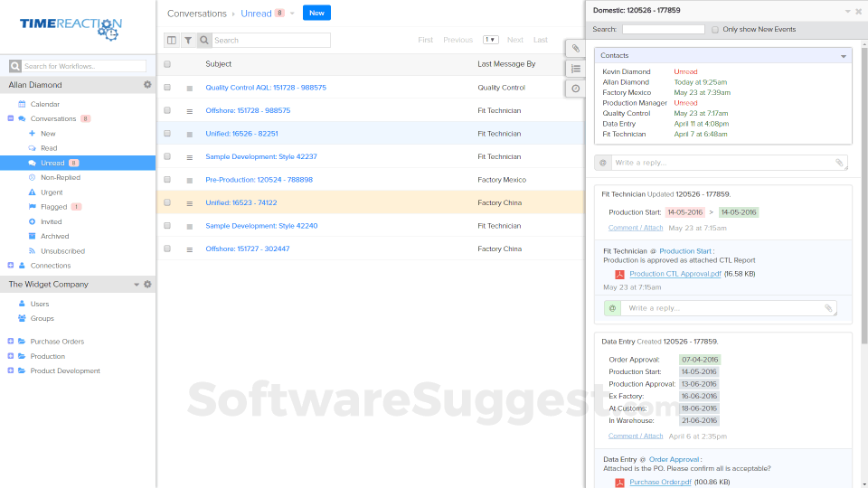Click menu icon on Offshore 151728 row
This screenshot has height=488, width=868.
(189, 111)
